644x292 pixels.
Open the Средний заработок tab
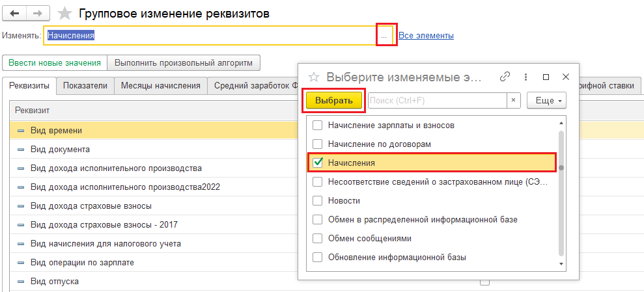click(253, 86)
